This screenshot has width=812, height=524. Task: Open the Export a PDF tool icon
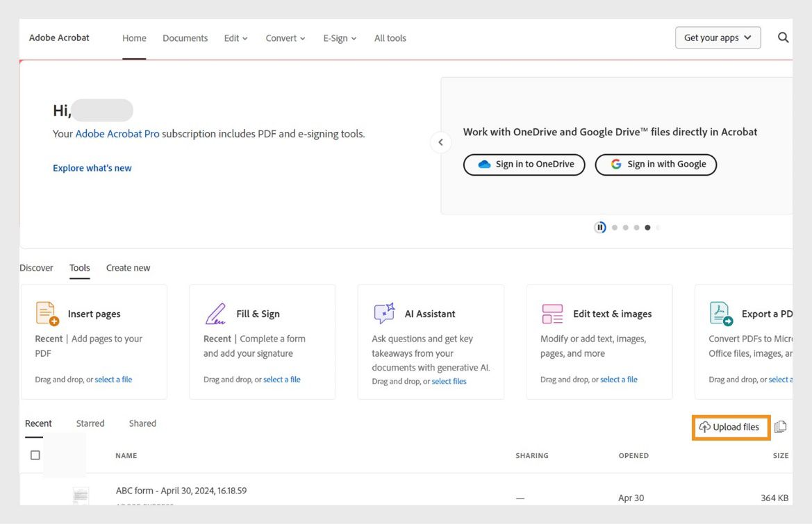[x=720, y=314]
